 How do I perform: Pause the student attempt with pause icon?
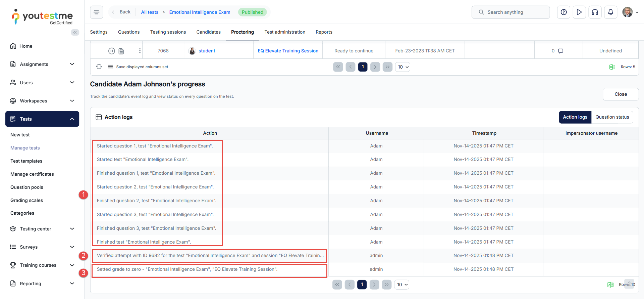click(x=112, y=51)
